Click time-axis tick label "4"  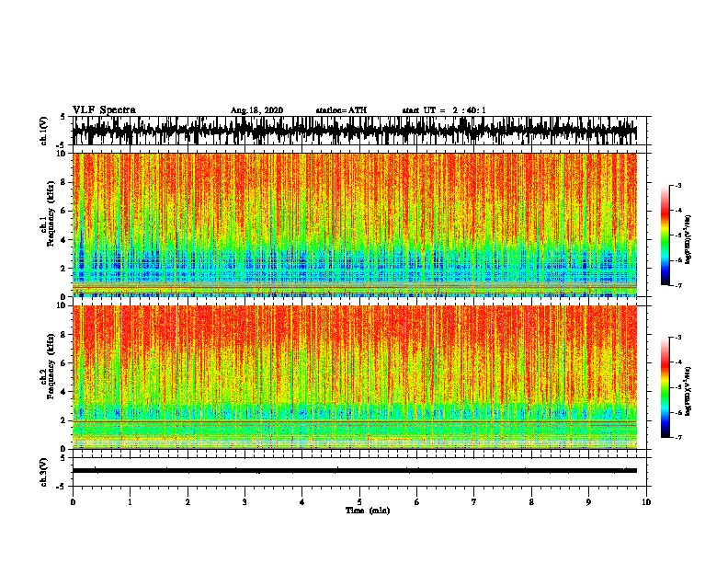[x=302, y=502]
